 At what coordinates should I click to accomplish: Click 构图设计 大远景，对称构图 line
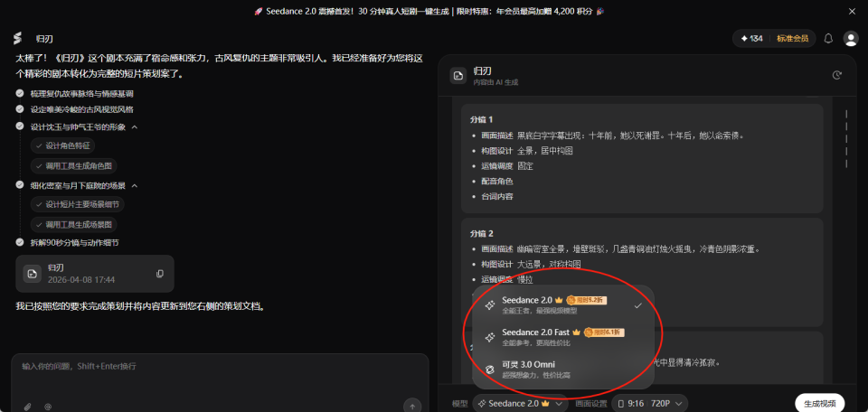pos(531,265)
